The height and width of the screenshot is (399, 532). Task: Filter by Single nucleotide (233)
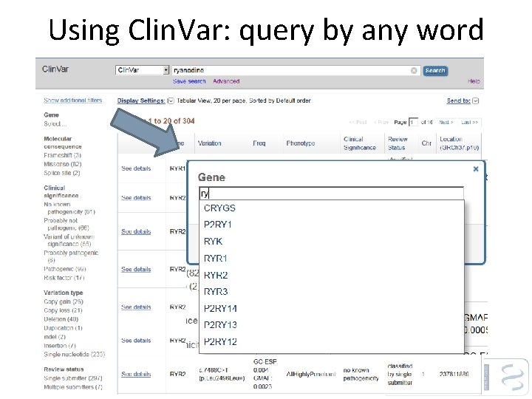tap(75, 355)
